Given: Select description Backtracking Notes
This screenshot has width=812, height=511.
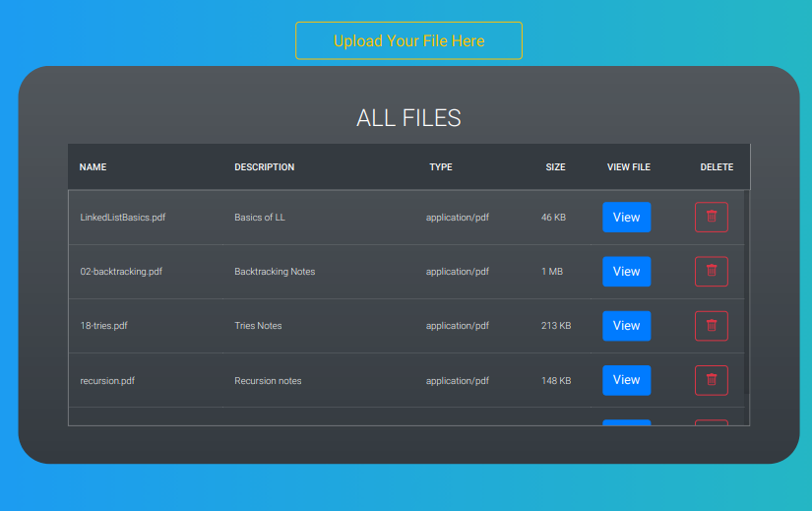Looking at the screenshot, I should pyautogui.click(x=275, y=272).
